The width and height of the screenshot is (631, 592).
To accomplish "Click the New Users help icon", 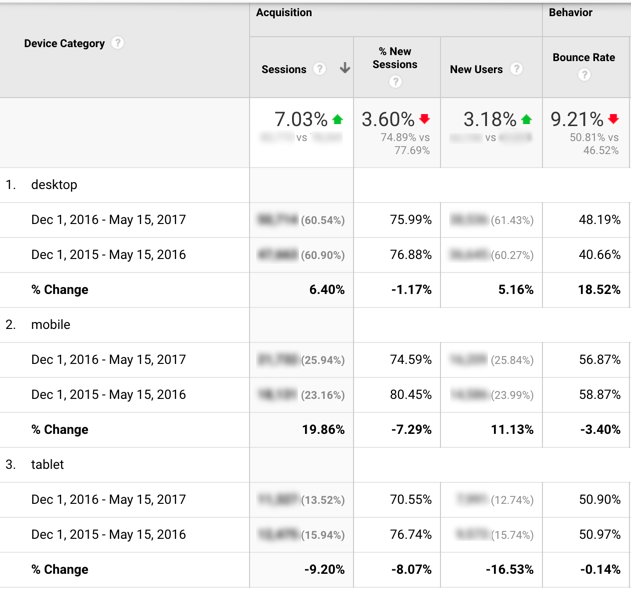I will 516,69.
